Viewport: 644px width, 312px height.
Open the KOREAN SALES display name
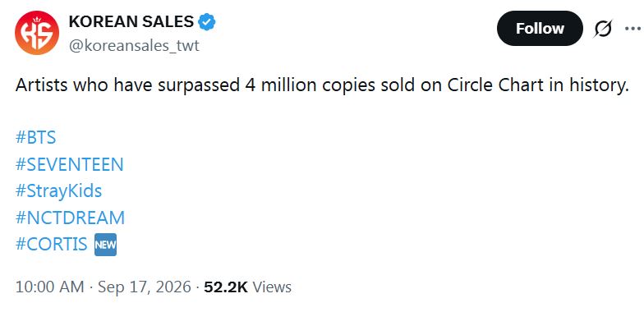(131, 21)
